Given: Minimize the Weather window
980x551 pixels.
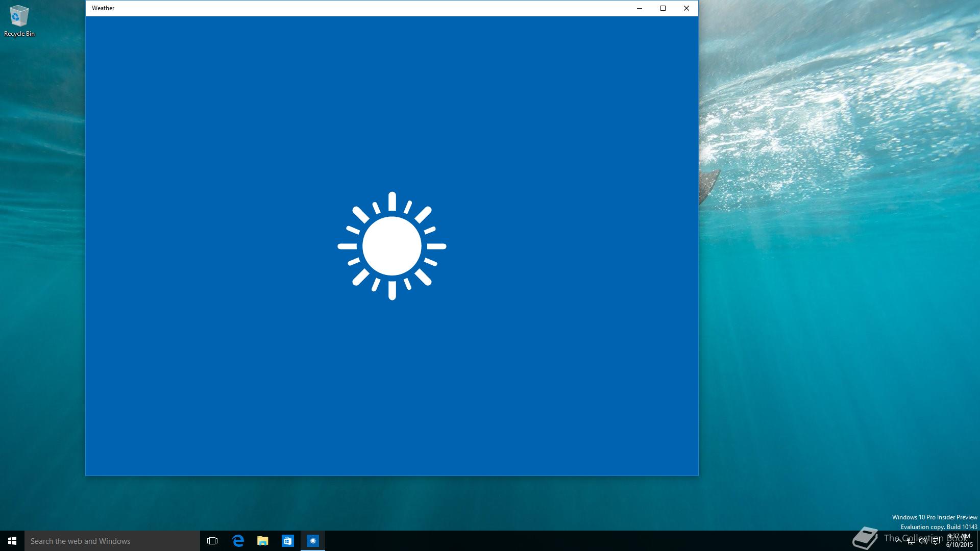Looking at the screenshot, I should [x=640, y=8].
